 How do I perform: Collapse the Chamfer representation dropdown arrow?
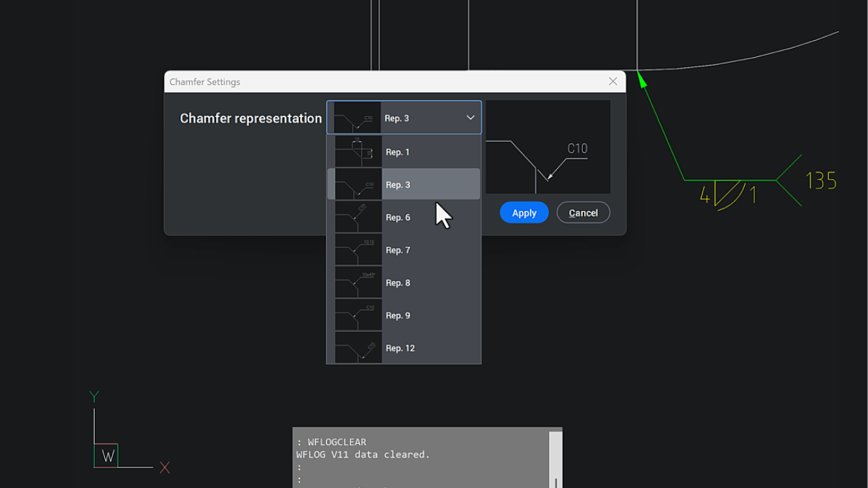pyautogui.click(x=470, y=118)
